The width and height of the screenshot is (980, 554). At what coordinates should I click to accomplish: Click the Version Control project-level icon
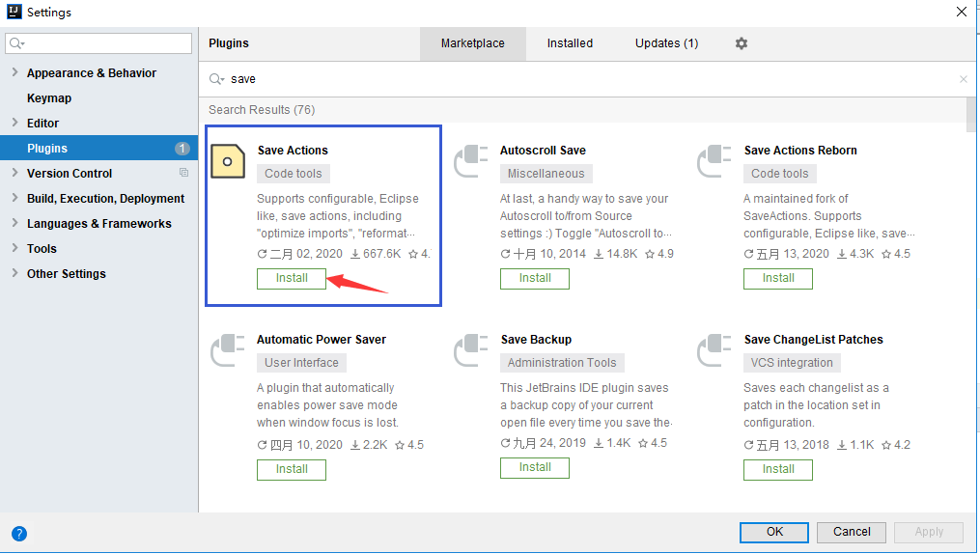[183, 173]
